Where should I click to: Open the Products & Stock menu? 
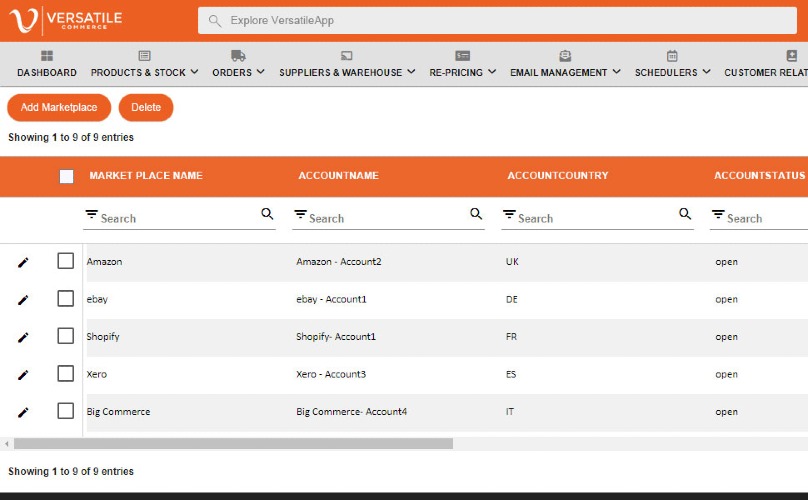pyautogui.click(x=138, y=73)
